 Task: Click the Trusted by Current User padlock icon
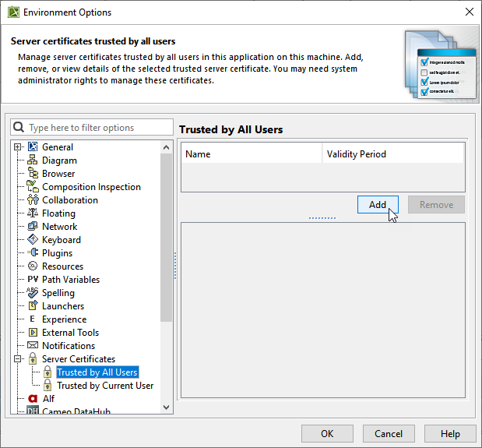point(47,385)
